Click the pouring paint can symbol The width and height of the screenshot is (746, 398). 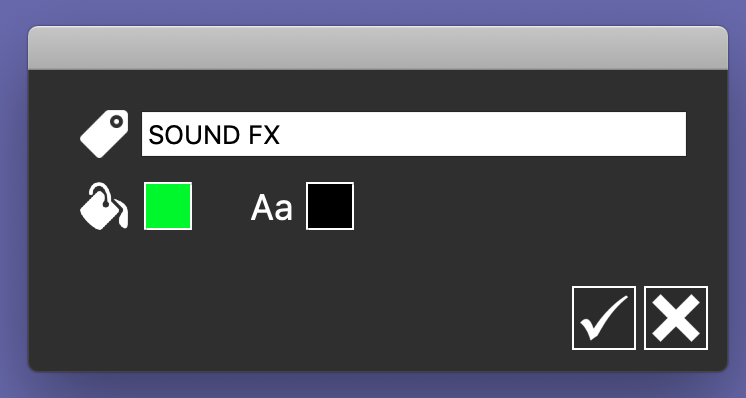tap(104, 206)
